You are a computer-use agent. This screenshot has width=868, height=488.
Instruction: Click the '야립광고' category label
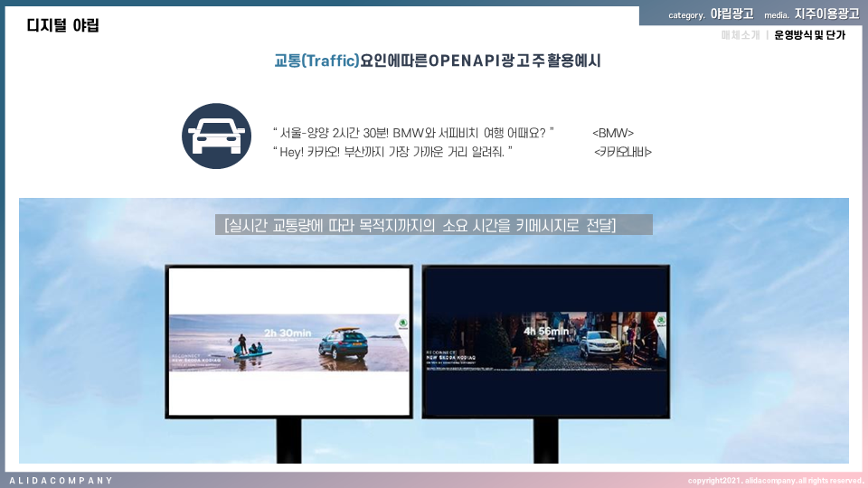pos(731,14)
